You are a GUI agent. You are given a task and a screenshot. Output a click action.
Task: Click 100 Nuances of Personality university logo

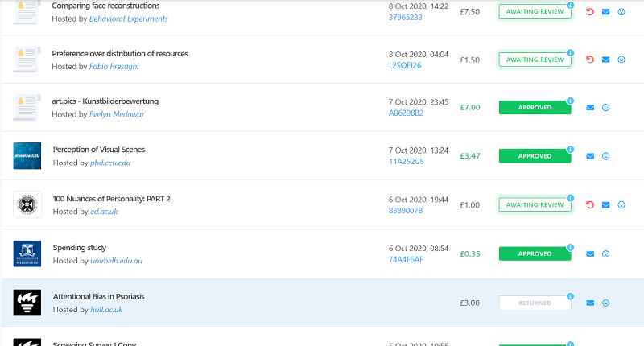pos(27,204)
